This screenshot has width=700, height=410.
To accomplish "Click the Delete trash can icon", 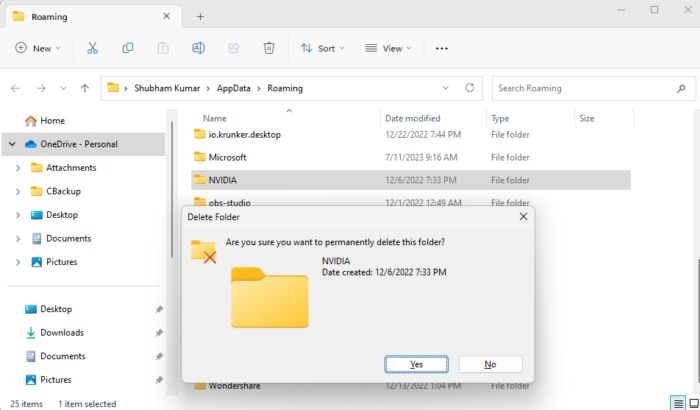I will [x=269, y=48].
